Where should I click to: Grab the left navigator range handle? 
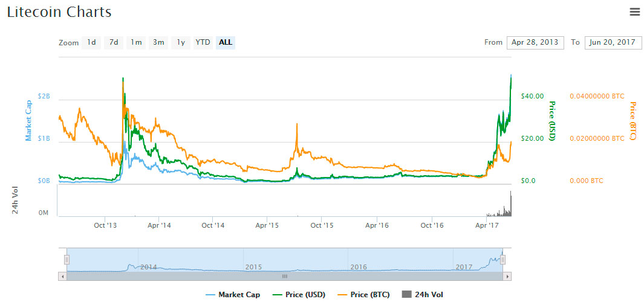pyautogui.click(x=67, y=259)
